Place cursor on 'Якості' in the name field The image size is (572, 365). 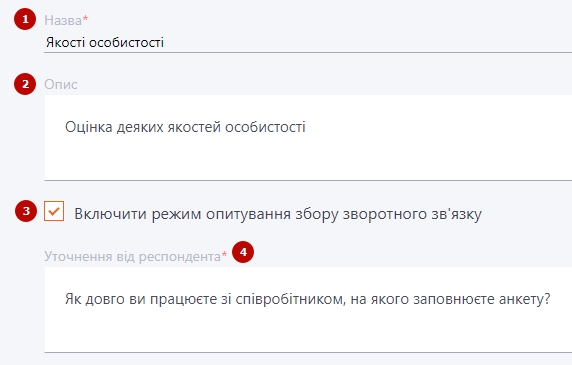[x=65, y=43]
